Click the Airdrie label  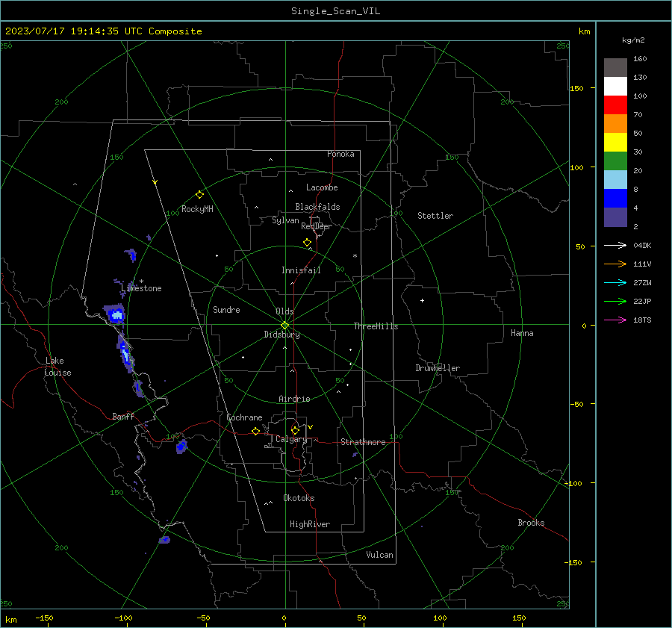pos(294,399)
